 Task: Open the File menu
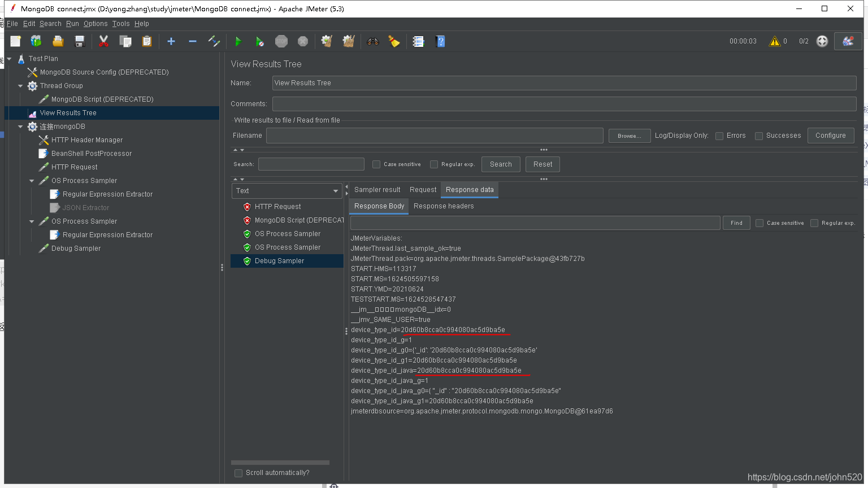tap(12, 24)
